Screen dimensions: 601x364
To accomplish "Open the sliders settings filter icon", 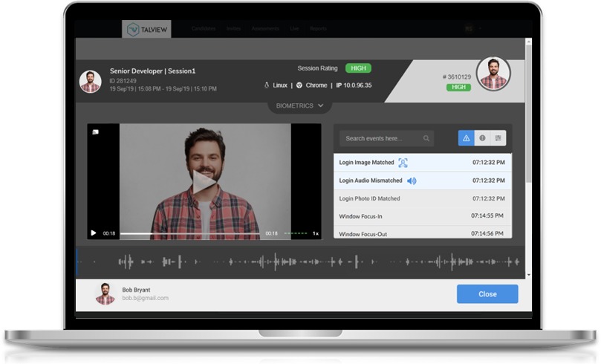I will 498,138.
